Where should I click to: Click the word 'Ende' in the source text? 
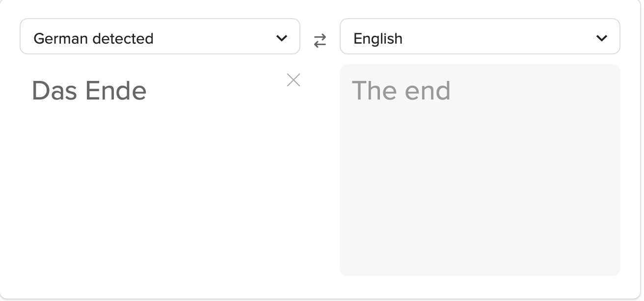point(116,91)
